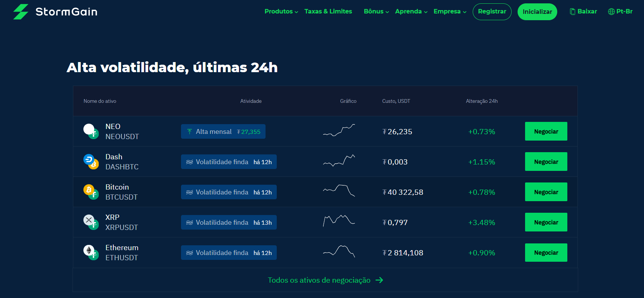Click the 0,003 Dash price
This screenshot has width=644, height=298.
click(x=395, y=162)
